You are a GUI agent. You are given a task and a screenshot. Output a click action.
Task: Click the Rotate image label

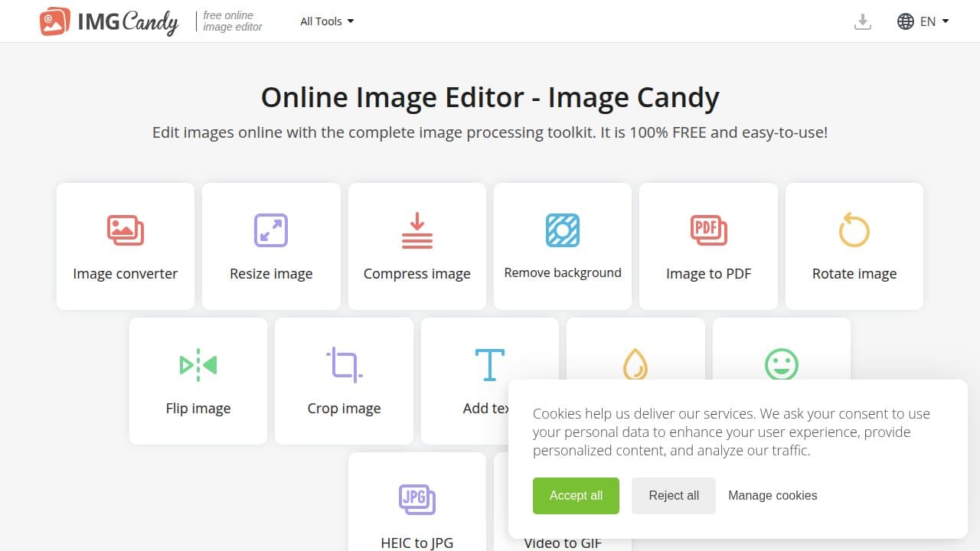[x=854, y=274]
